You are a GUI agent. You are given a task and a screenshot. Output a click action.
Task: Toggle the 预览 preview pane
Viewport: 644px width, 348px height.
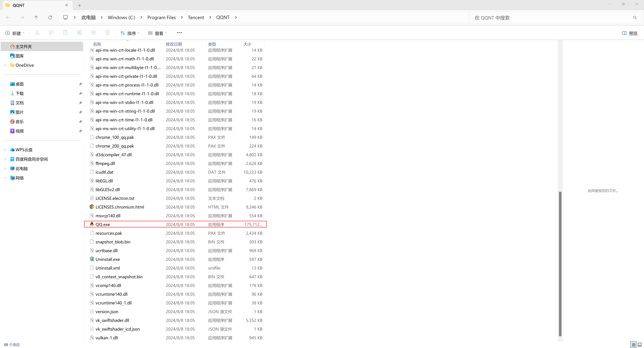pyautogui.click(x=630, y=33)
